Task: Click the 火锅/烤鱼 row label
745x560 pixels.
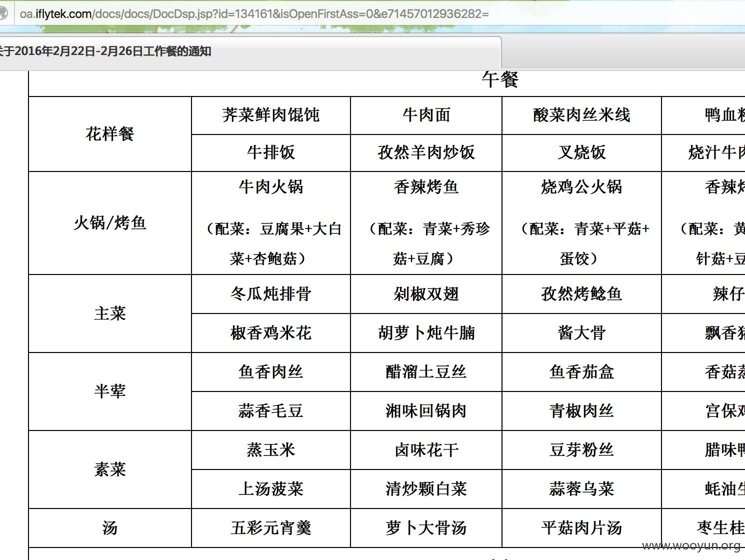Action: (110, 223)
